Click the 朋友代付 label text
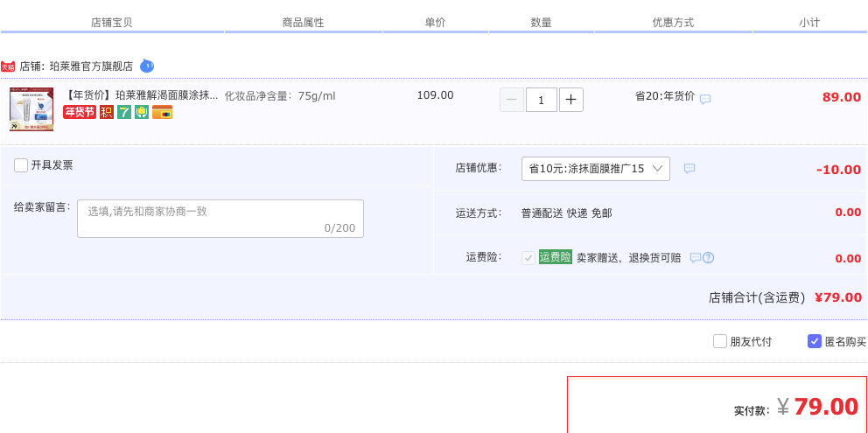This screenshot has width=868, height=433. tap(751, 342)
